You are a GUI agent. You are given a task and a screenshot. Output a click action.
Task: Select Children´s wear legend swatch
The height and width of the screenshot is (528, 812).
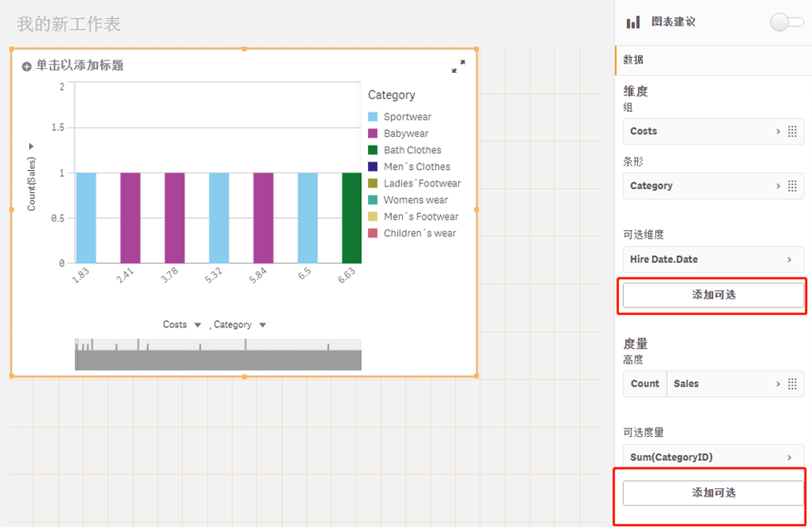pos(372,233)
